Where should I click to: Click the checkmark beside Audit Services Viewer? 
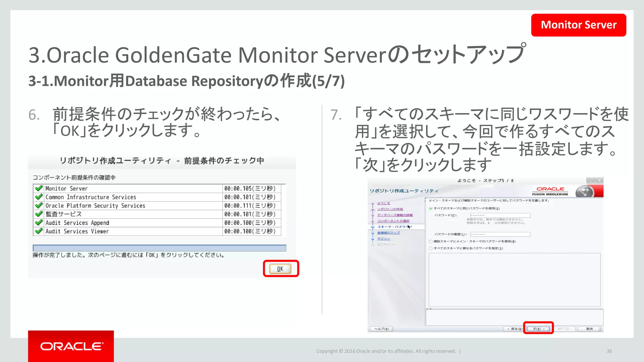coord(39,231)
